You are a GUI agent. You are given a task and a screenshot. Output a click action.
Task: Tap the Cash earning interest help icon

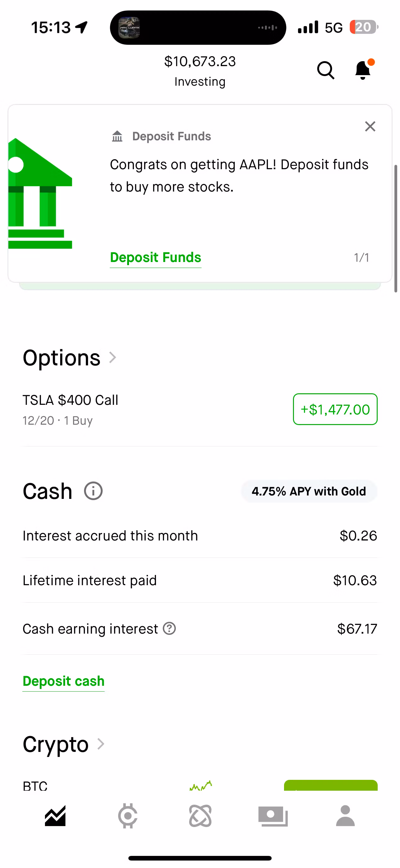coord(169,628)
